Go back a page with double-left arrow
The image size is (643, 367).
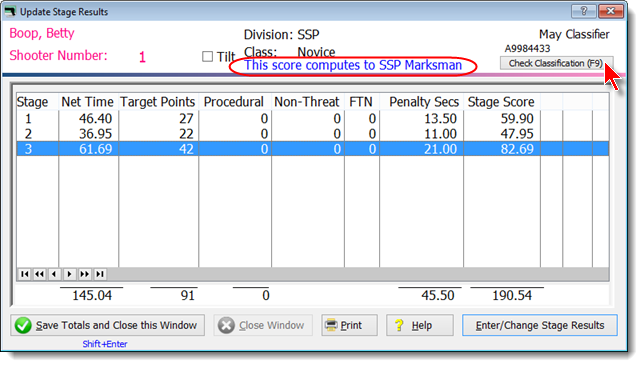pos(39,274)
